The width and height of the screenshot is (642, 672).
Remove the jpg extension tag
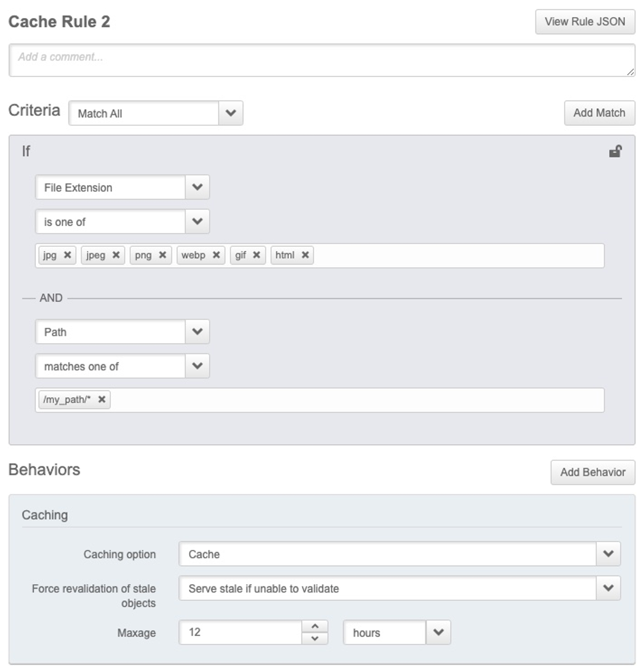point(67,255)
